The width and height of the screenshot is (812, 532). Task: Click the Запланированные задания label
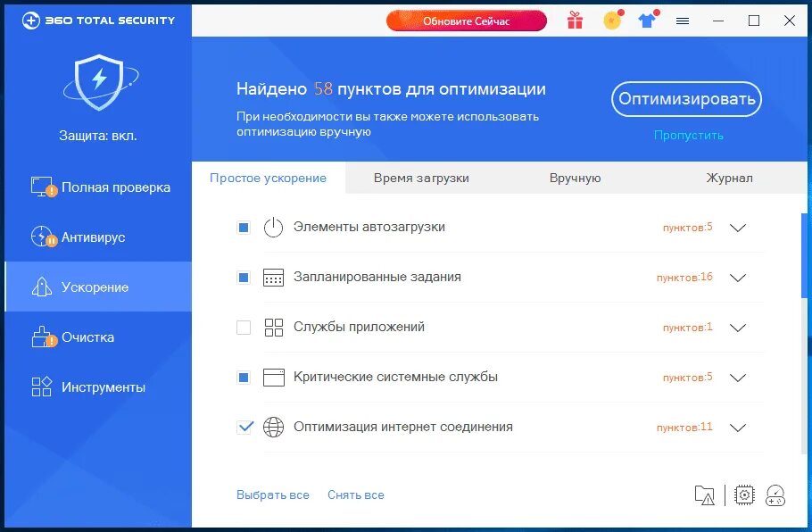click(x=377, y=277)
